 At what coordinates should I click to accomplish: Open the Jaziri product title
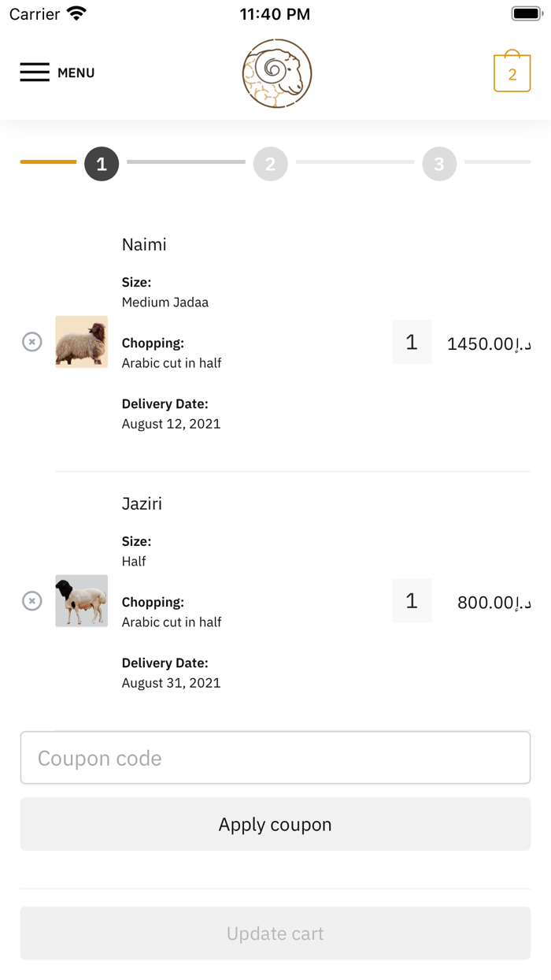[x=142, y=504]
